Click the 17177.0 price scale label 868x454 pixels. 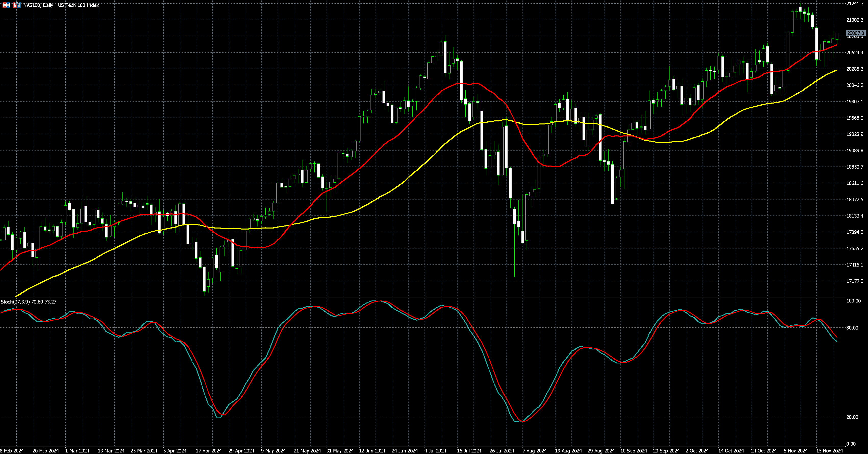coord(854,281)
